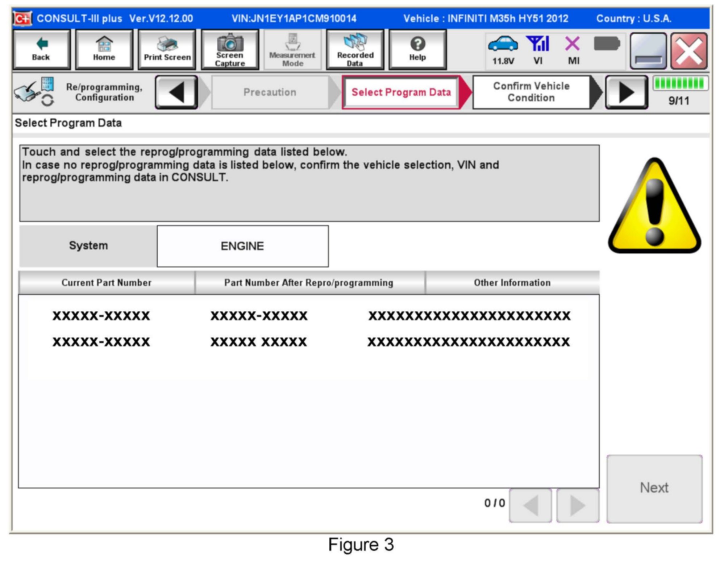Go to previous step with left arrow
Image resolution: width=728 pixels, height=579 pixels.
click(x=176, y=92)
